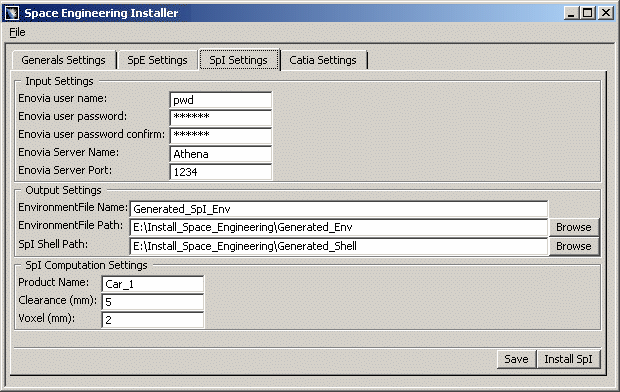The height and width of the screenshot is (392, 620).
Task: Switch to SpE Settings tab
Action: pyautogui.click(x=157, y=60)
